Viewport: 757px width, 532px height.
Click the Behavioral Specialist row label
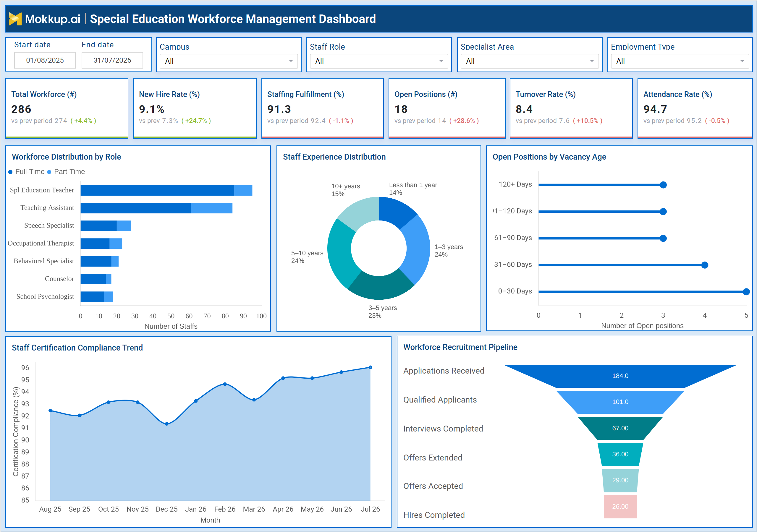pos(44,261)
